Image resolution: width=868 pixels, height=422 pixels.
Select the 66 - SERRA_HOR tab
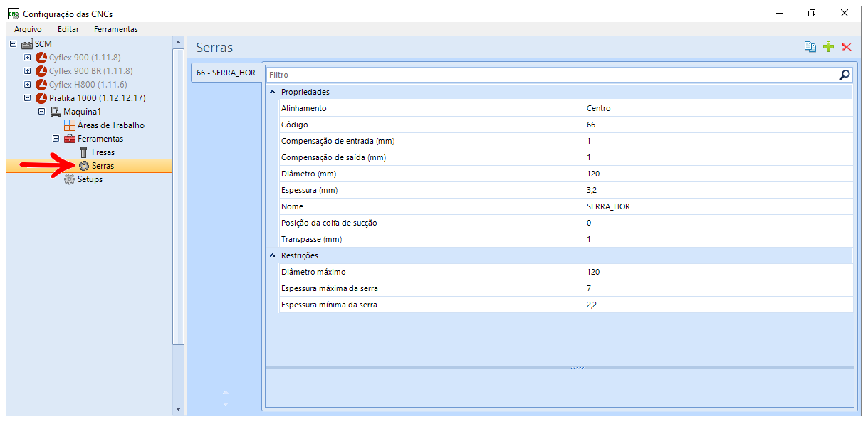click(x=226, y=73)
